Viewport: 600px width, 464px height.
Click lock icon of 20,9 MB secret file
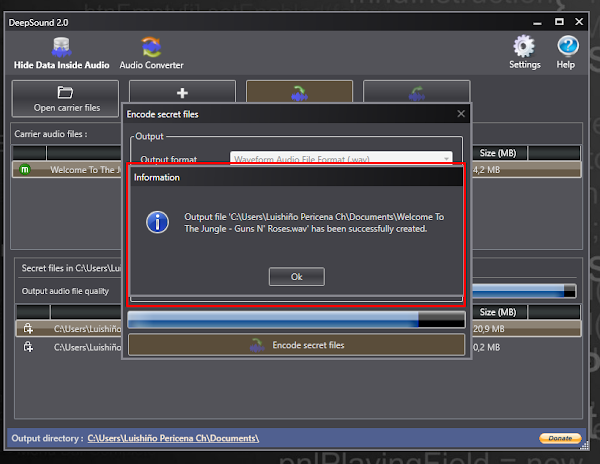tap(28, 329)
